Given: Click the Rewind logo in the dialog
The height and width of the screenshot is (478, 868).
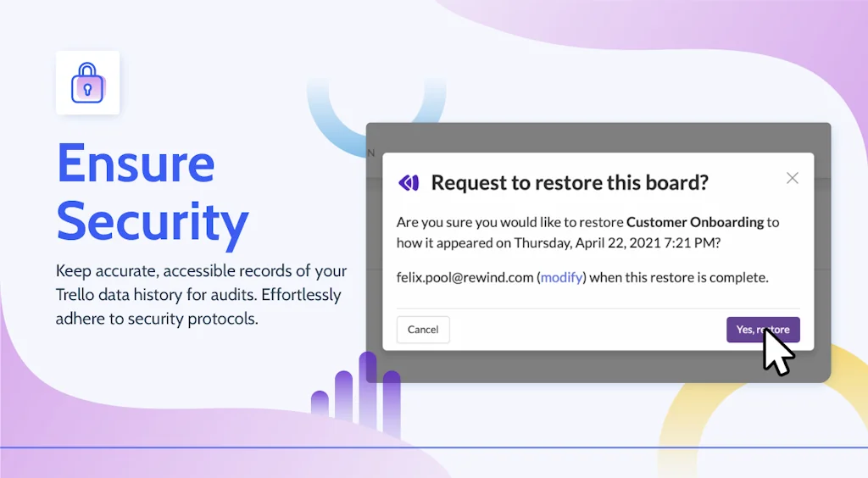Looking at the screenshot, I should (x=409, y=182).
